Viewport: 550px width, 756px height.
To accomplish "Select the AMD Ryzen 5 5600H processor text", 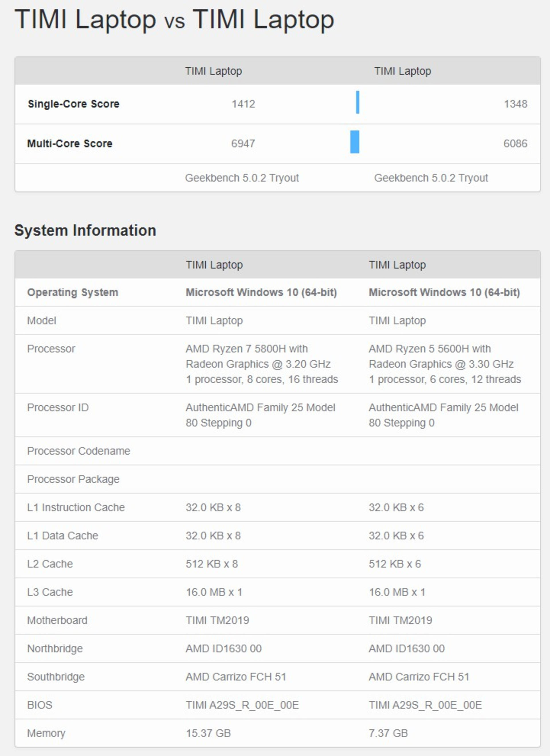I will coord(445,364).
